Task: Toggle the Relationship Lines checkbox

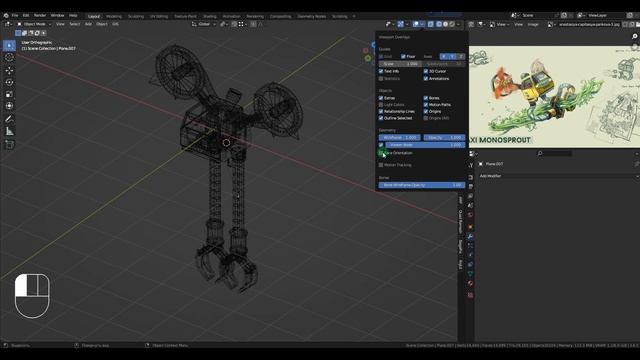Action: click(x=381, y=111)
